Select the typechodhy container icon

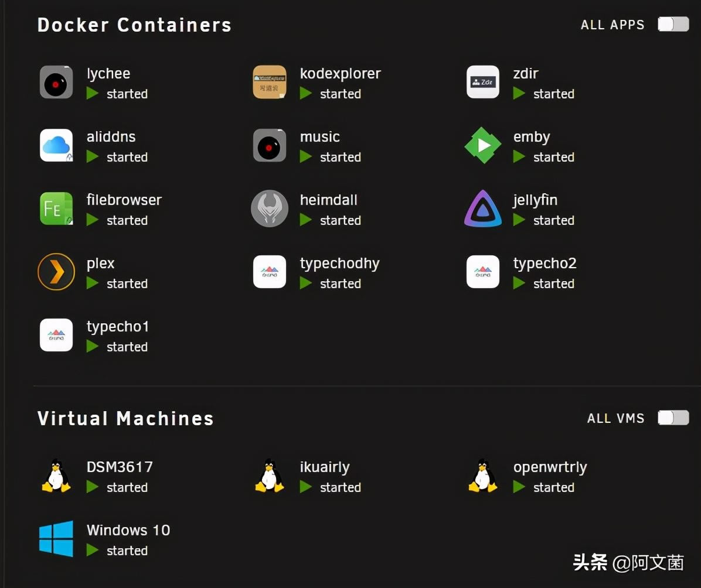pyautogui.click(x=270, y=272)
